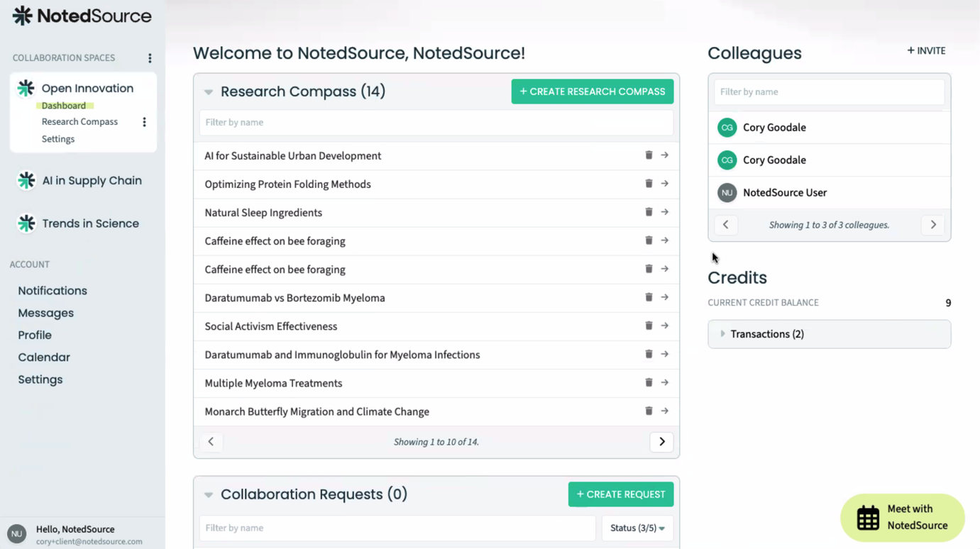Click the Create Request button
980x549 pixels.
click(x=620, y=494)
